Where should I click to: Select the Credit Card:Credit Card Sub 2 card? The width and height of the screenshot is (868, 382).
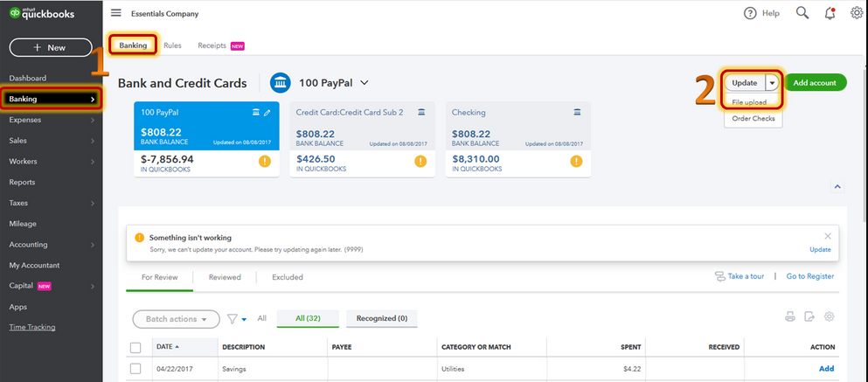point(362,140)
